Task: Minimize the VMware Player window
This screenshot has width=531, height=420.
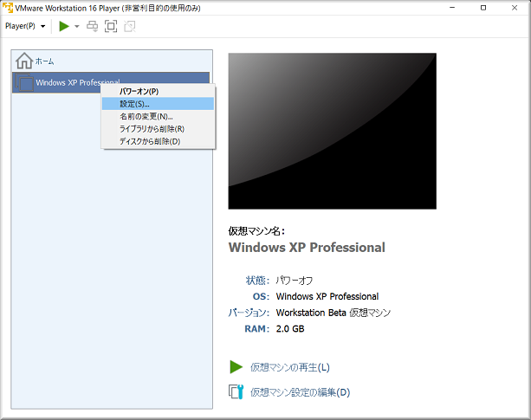Action: pos(452,8)
